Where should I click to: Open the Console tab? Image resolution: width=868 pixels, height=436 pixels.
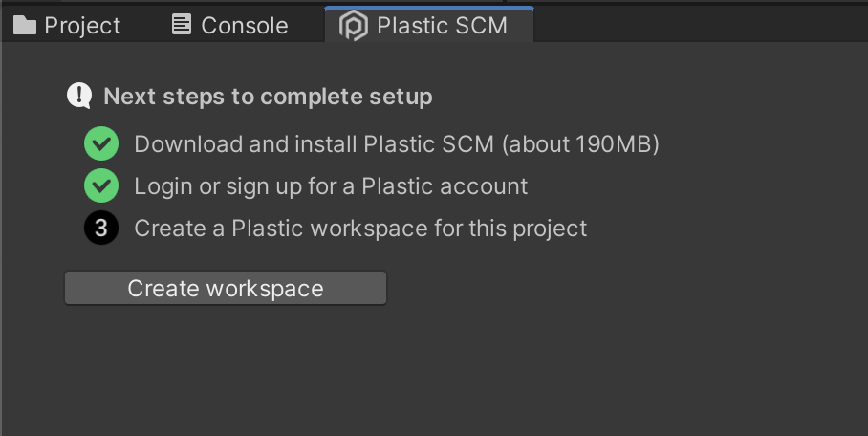244,26
